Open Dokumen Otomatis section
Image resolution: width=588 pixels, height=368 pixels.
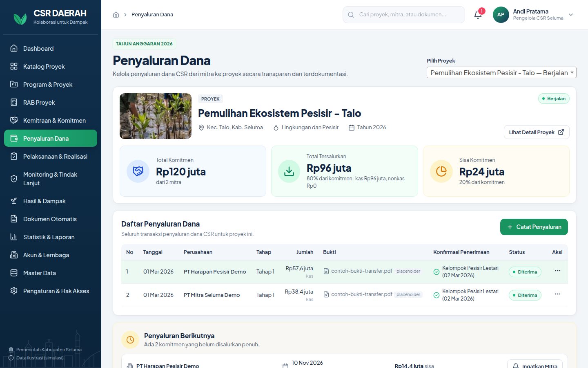click(51, 219)
